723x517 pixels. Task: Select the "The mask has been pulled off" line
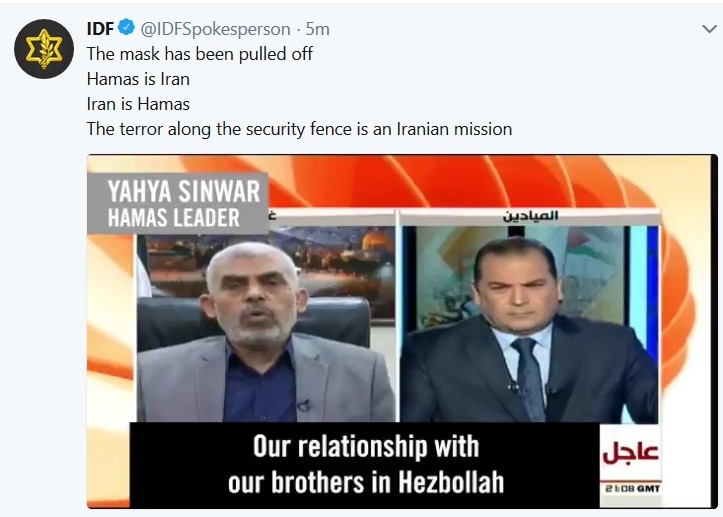pyautogui.click(x=200, y=54)
